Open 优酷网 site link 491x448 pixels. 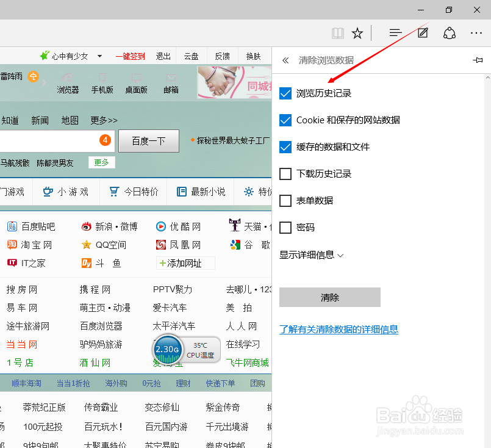click(178, 226)
